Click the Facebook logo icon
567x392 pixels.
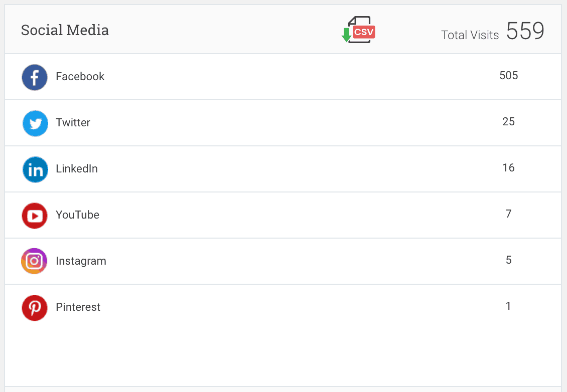[x=34, y=77]
